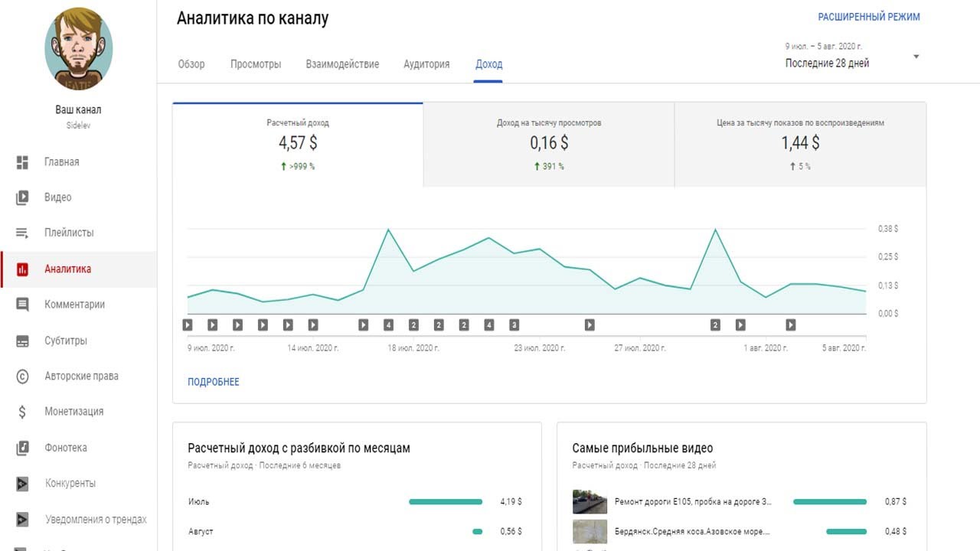Click the first video marker numbered 4
The width and height of the screenshot is (980, 551).
[x=388, y=325]
